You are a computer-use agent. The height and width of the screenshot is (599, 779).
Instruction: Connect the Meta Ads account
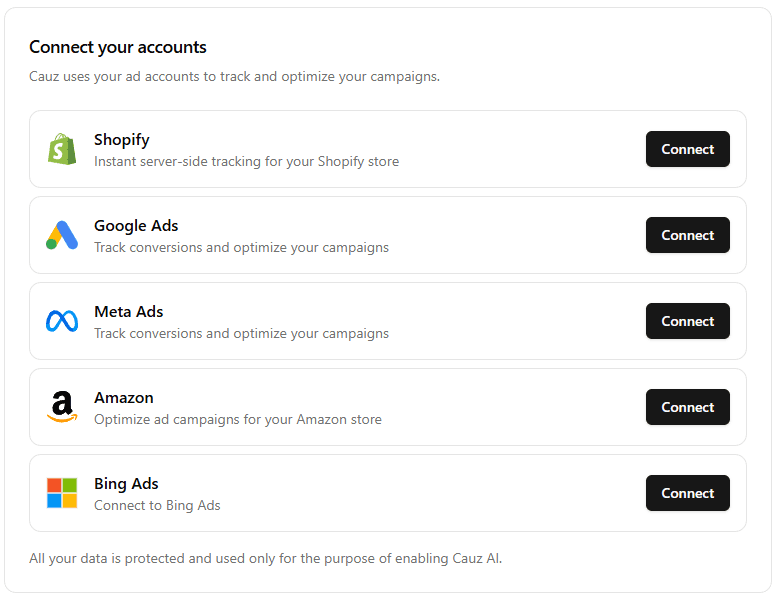click(x=687, y=321)
